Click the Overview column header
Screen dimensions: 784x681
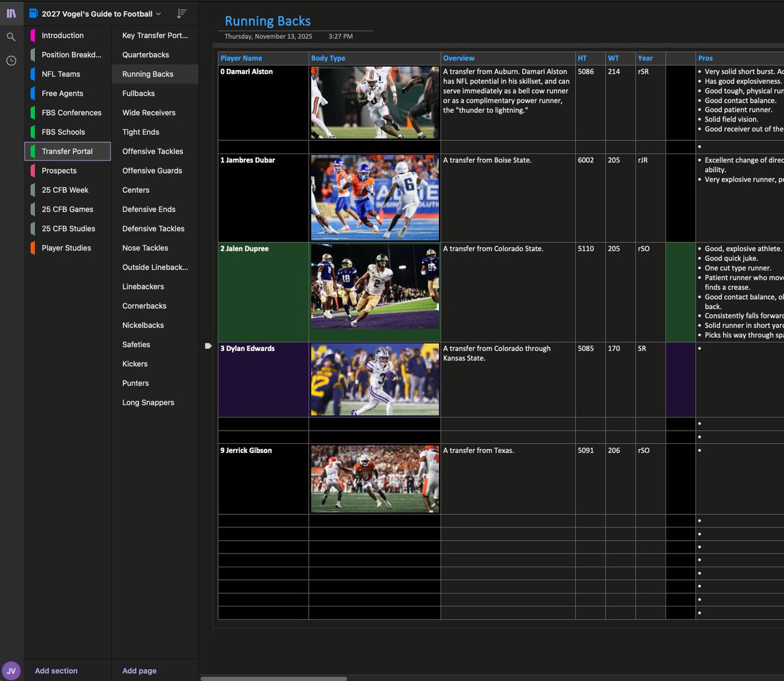point(508,58)
